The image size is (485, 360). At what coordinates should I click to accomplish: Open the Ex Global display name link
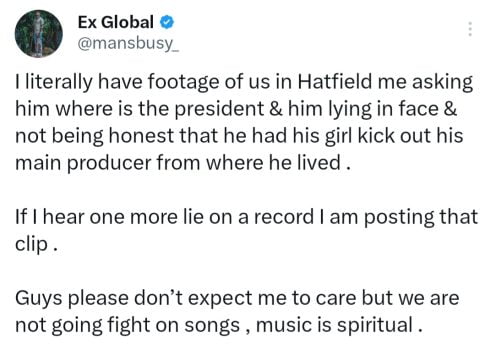[x=116, y=22]
